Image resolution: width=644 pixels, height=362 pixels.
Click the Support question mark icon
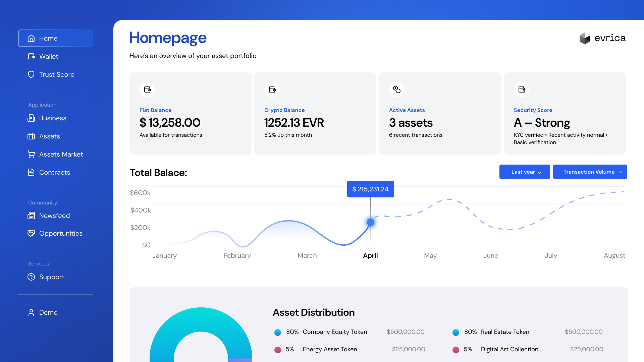click(31, 277)
